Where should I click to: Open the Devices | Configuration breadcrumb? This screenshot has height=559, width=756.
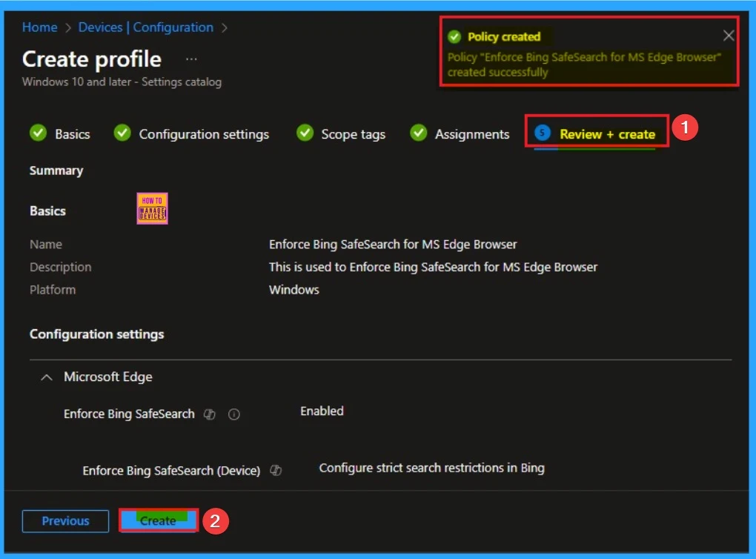(145, 27)
